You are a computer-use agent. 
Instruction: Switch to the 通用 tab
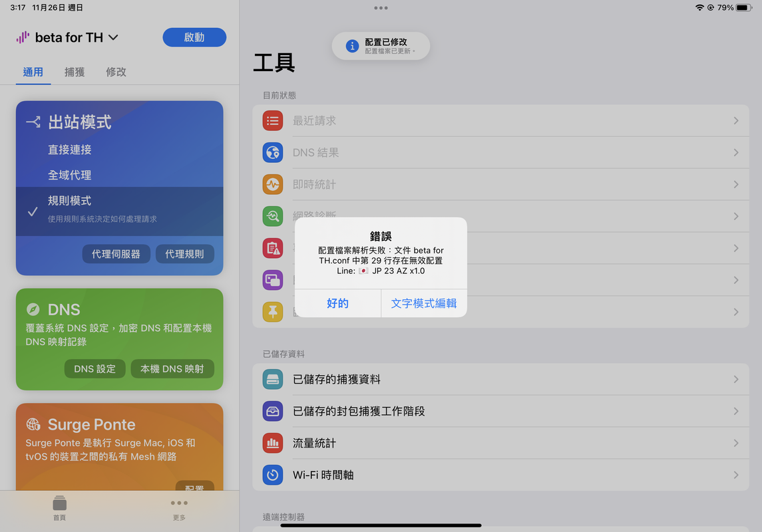click(33, 72)
